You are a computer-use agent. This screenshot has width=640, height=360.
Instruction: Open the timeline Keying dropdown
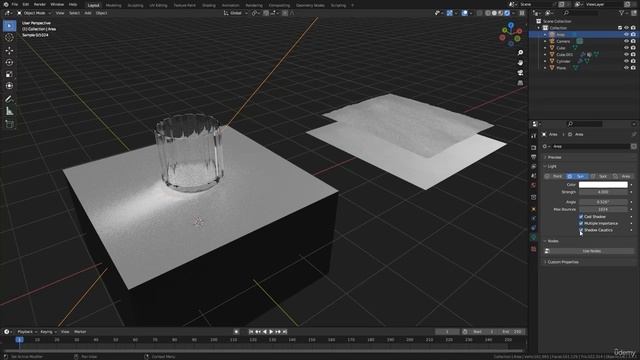(48, 332)
